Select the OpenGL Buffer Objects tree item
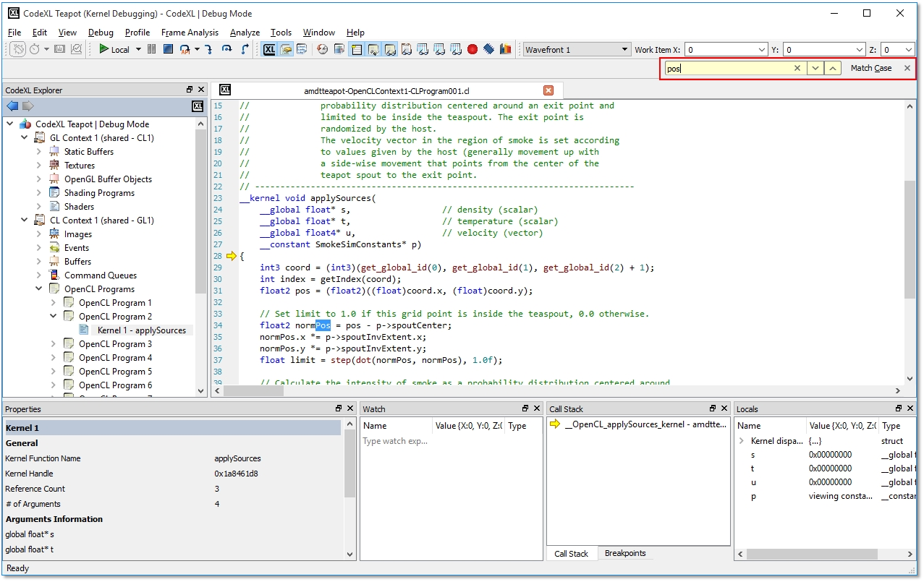The width and height of the screenshot is (924, 582). click(x=108, y=179)
